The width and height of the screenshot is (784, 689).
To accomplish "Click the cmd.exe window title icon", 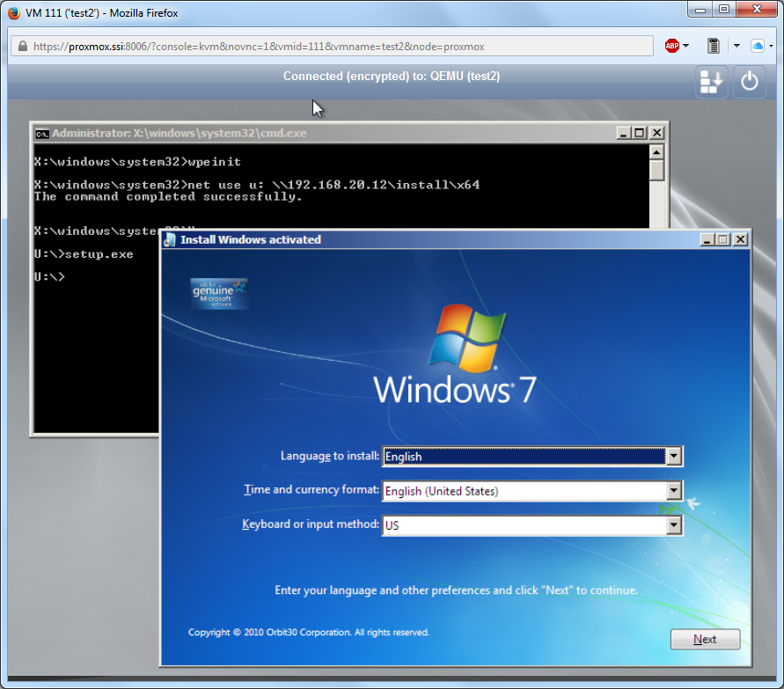I will [42, 134].
